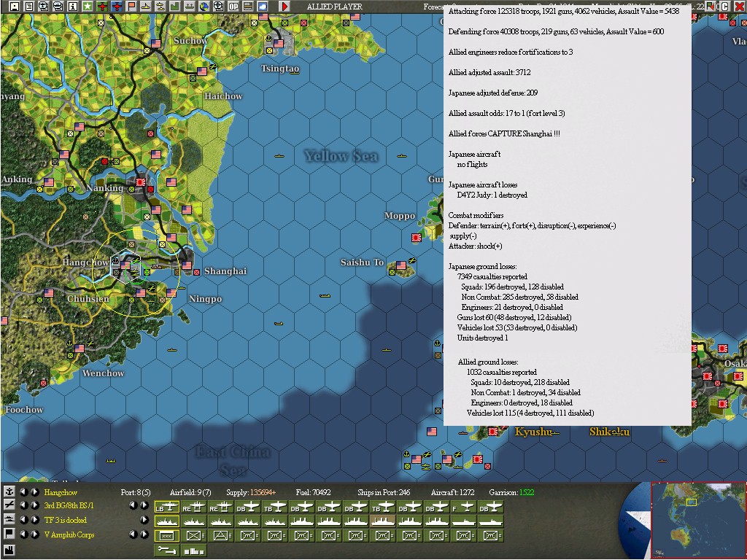The image size is (747, 560).
Task: Toggle red aircraft on blue background icon
Action: click(x=117, y=7)
